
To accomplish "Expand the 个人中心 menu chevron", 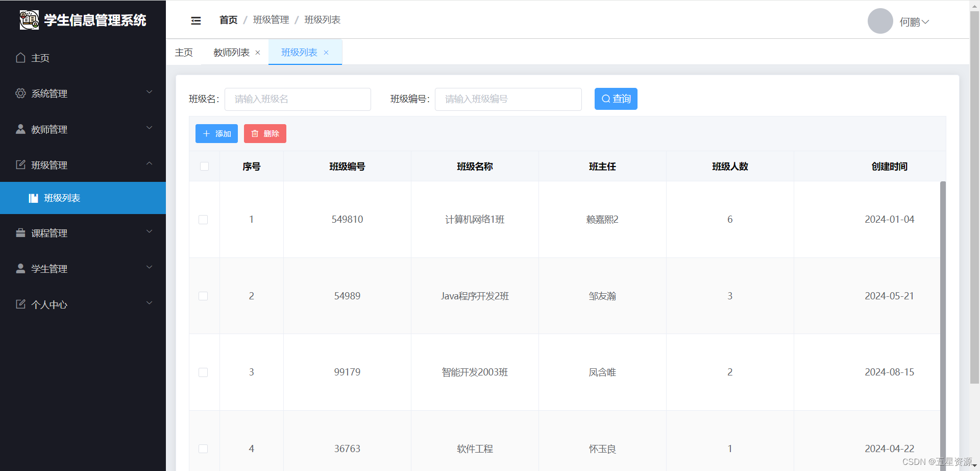I will click(x=150, y=303).
